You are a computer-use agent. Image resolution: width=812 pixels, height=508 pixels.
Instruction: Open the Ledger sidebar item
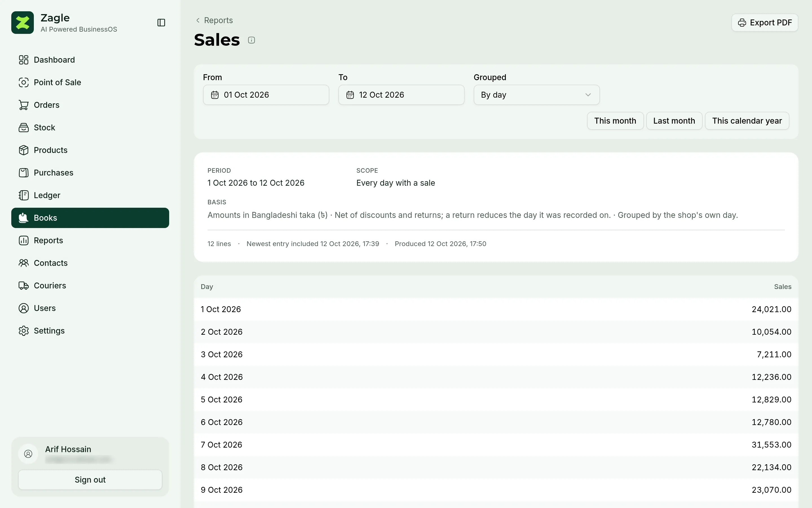[90, 195]
